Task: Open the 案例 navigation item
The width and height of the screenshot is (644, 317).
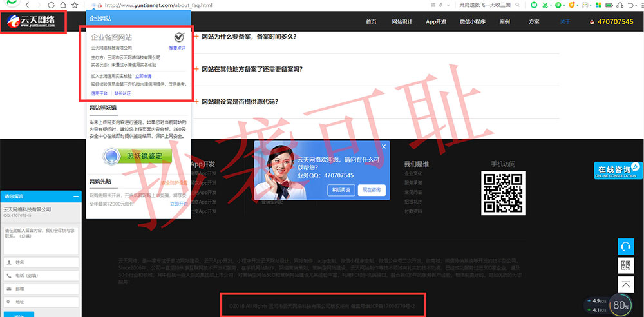Action: [505, 21]
